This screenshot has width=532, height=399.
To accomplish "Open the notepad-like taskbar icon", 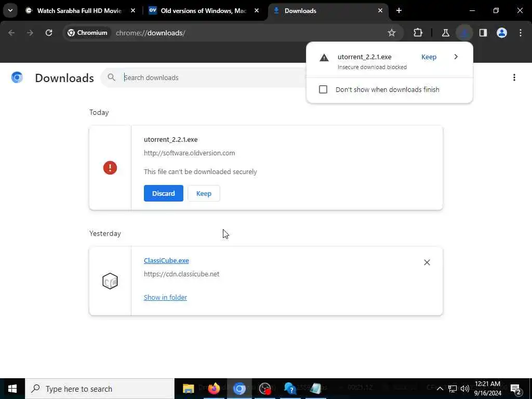I will [316, 389].
